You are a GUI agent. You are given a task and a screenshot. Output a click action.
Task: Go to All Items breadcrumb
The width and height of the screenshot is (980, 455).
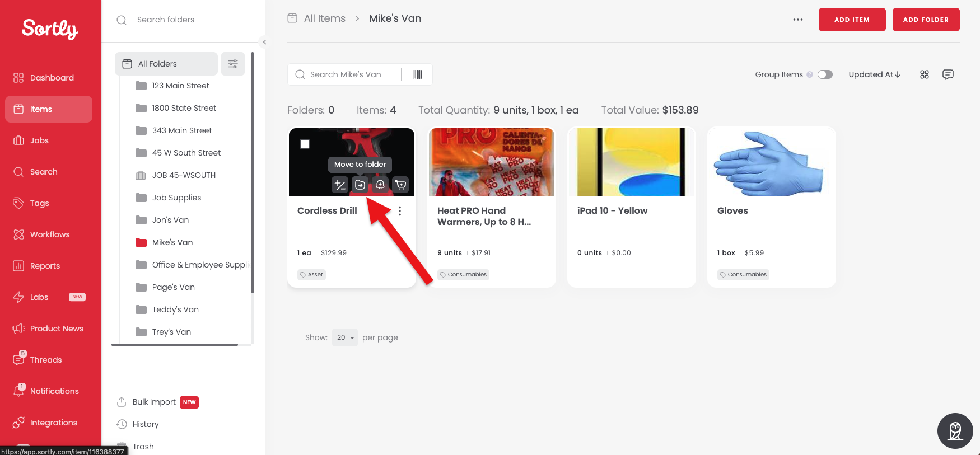click(x=325, y=18)
